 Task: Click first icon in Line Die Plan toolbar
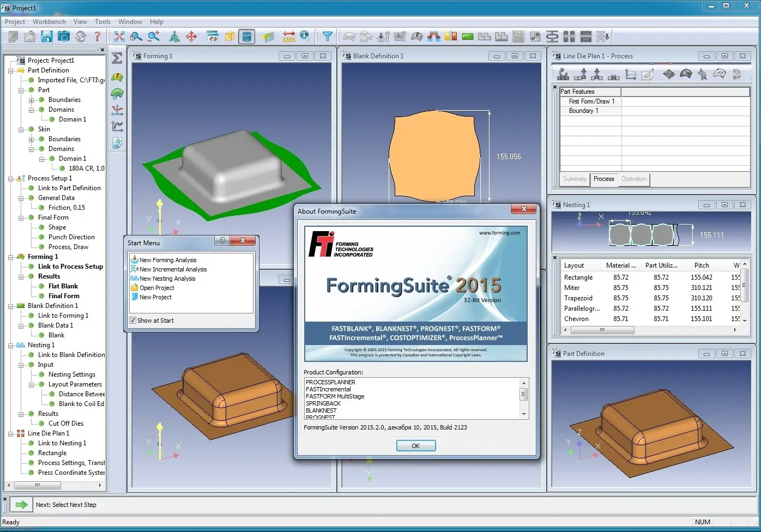tap(564, 74)
